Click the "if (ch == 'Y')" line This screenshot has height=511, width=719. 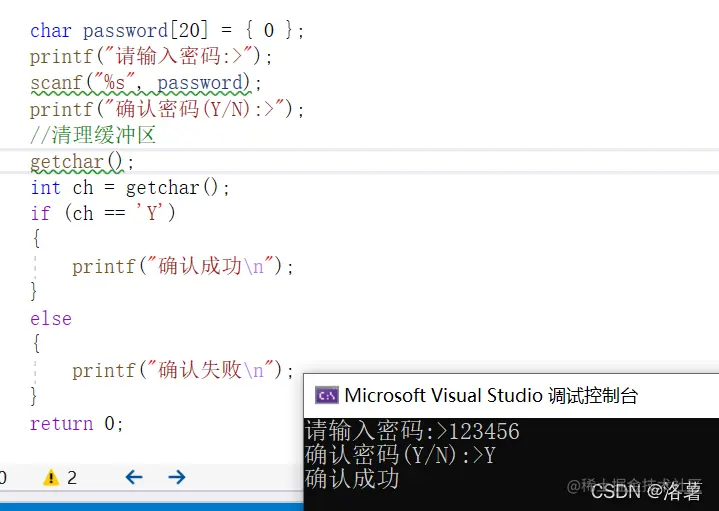(x=103, y=213)
